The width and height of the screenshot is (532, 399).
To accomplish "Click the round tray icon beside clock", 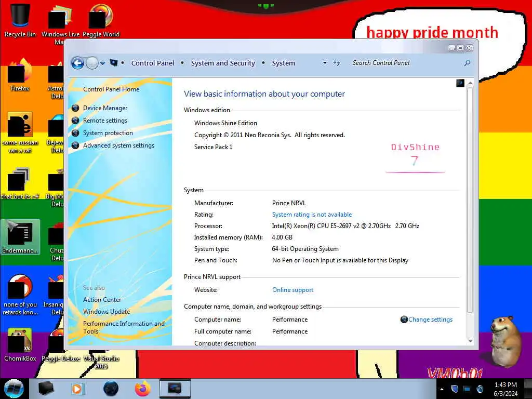I will (480, 389).
